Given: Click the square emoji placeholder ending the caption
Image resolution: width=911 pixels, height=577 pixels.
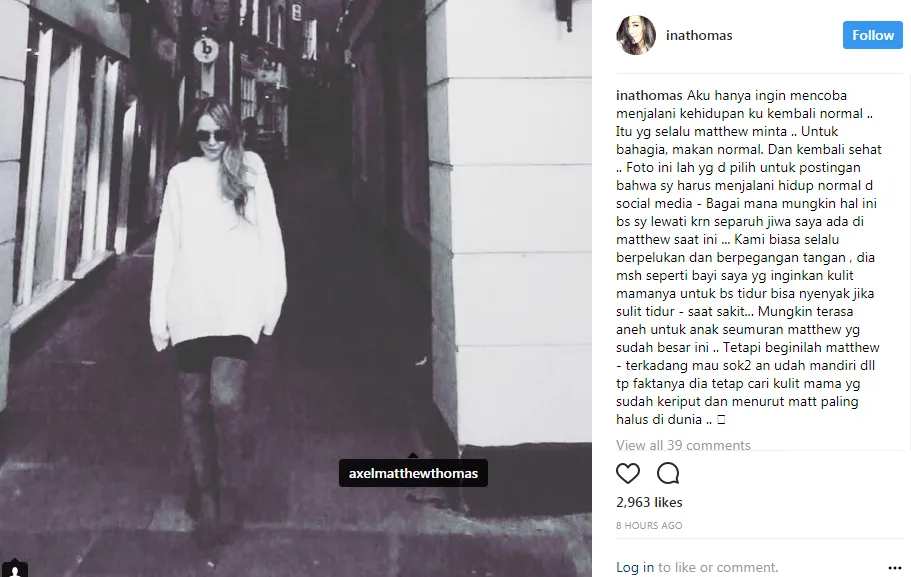Looking at the screenshot, I should [721, 420].
